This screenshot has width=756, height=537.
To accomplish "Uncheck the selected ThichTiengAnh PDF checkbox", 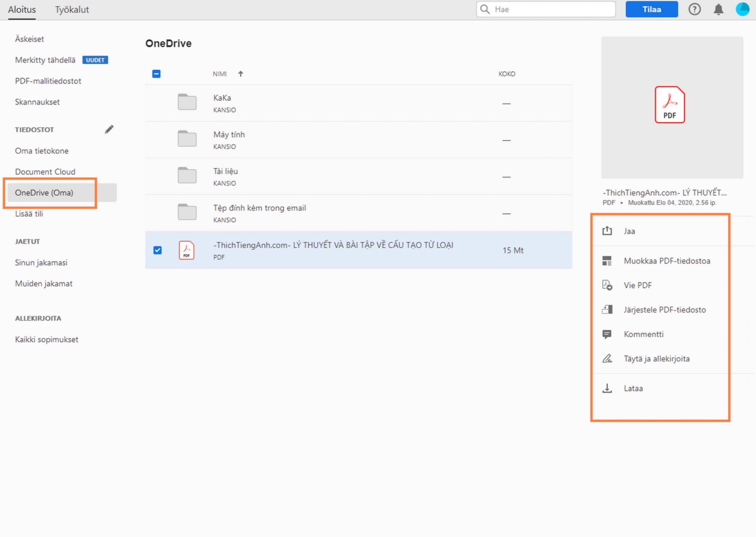I will [x=157, y=250].
